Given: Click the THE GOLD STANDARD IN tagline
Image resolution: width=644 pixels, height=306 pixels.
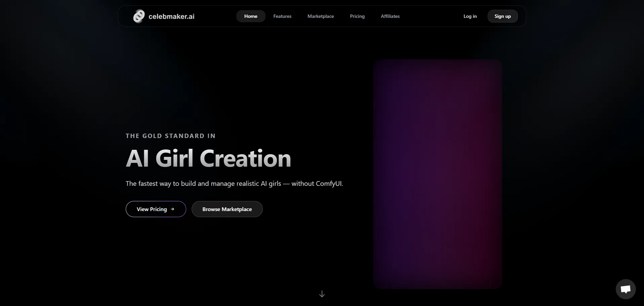Looking at the screenshot, I should [170, 136].
